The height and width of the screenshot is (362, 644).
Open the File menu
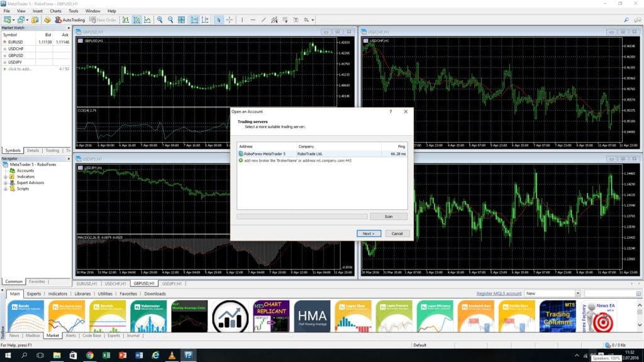tap(6, 11)
